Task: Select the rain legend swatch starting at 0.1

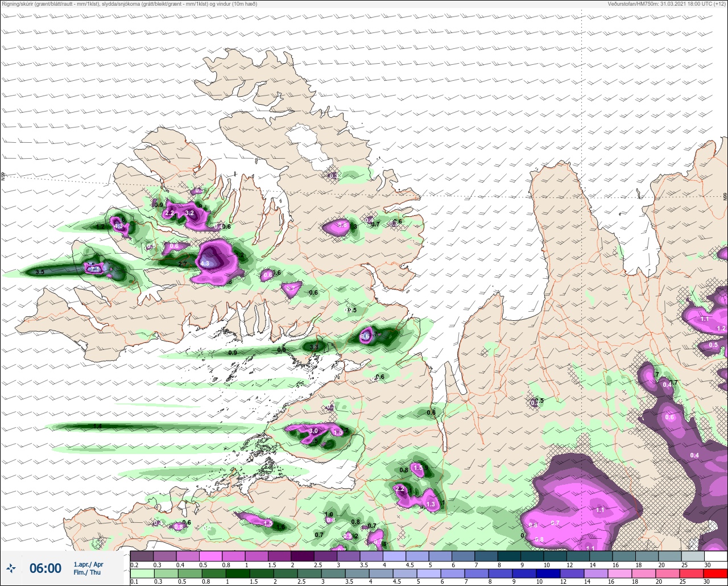Action: point(143,573)
